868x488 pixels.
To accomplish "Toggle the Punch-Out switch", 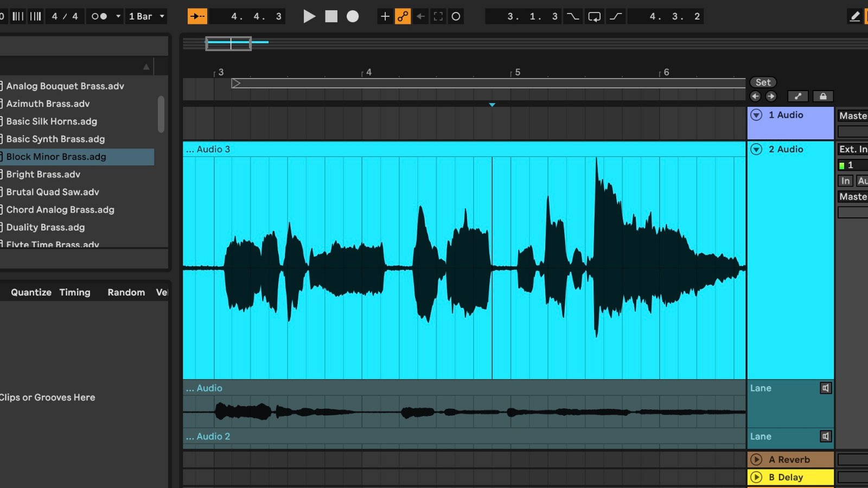I will click(616, 16).
